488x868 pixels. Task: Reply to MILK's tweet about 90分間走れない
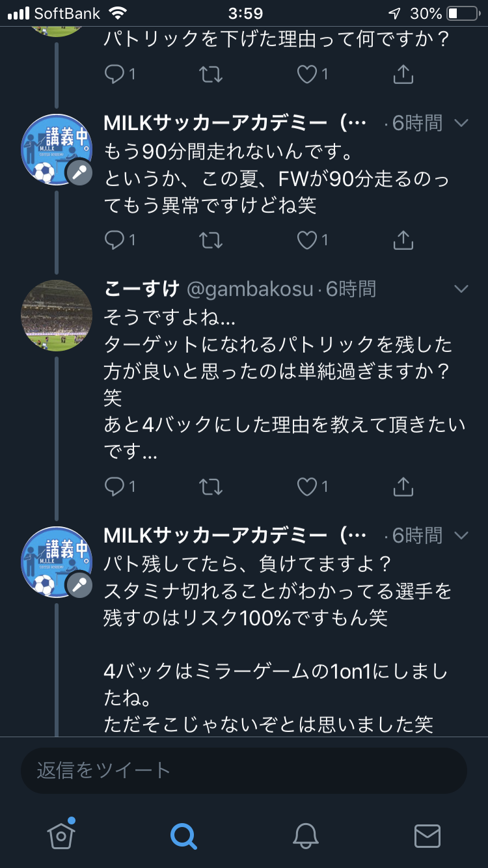click(x=115, y=240)
